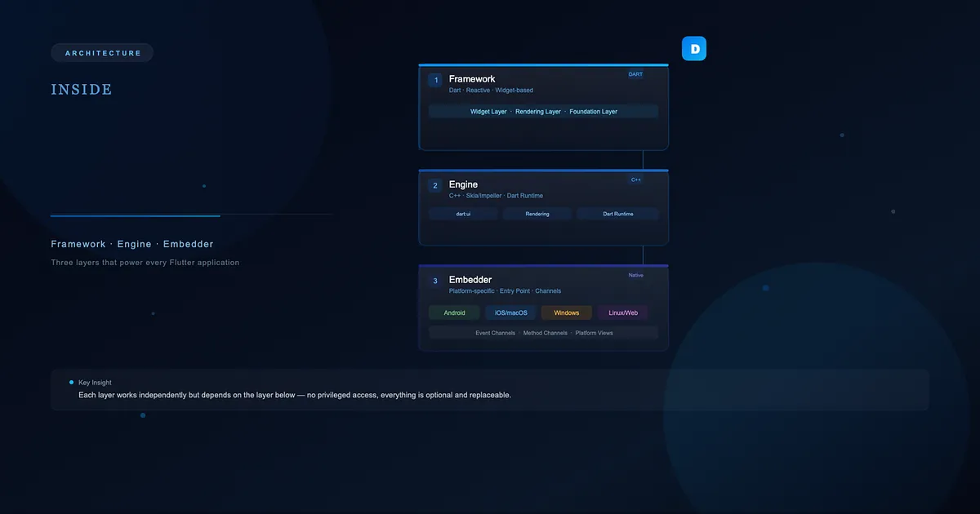This screenshot has height=514, width=980.
Task: Select the Rendering chip in Engine card
Action: (x=537, y=214)
